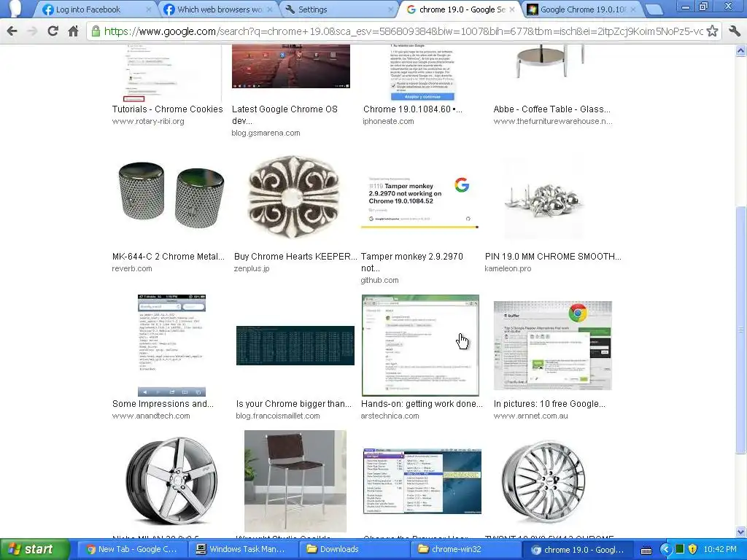The image size is (747, 560).
Task: Click PIN 19.0 MM CHROME SMOOTH title
Action: 553,256
